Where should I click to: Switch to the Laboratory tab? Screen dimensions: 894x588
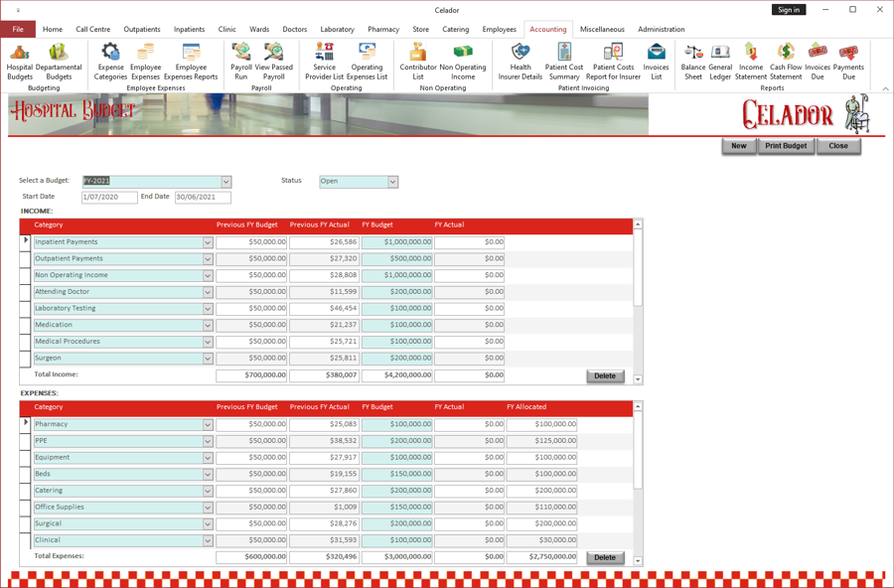337,29
